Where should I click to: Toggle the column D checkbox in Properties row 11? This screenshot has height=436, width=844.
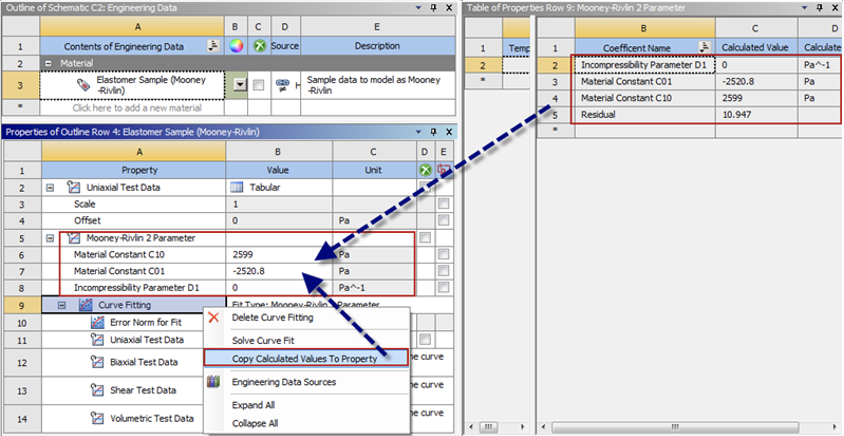coord(425,340)
